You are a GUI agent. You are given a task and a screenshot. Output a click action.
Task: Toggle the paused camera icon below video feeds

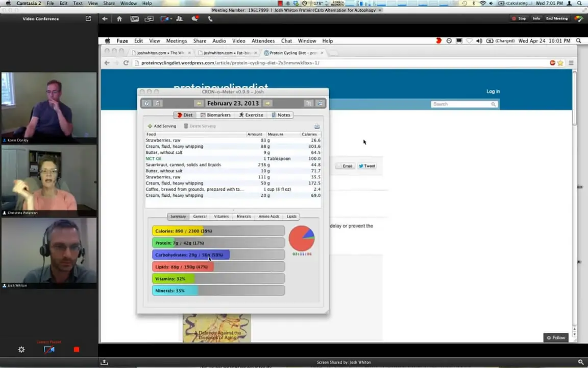pos(49,350)
